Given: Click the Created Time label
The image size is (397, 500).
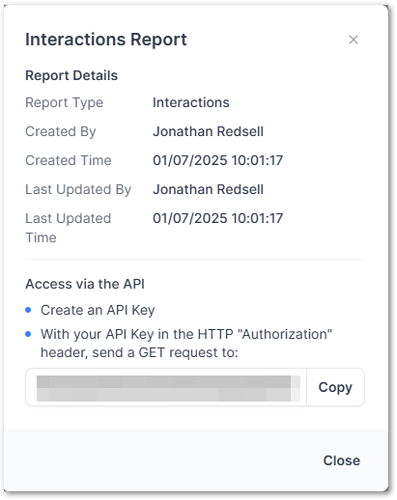Looking at the screenshot, I should click(x=68, y=160).
